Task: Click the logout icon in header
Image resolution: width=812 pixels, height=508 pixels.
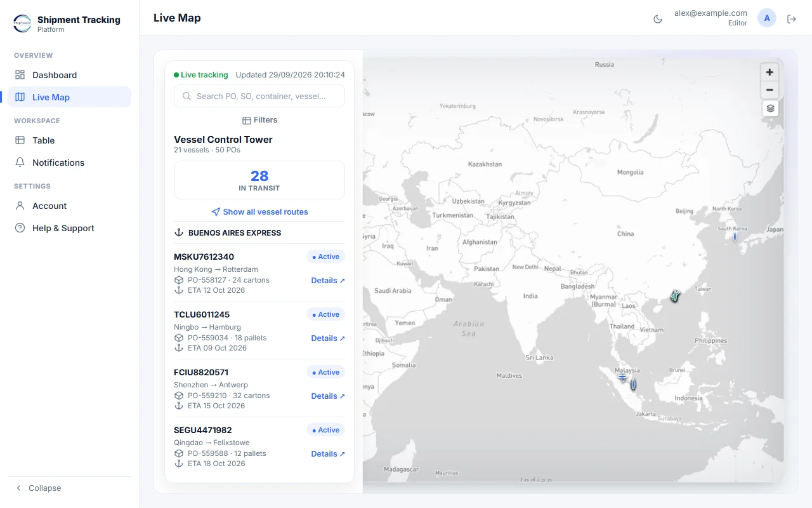Action: (792, 19)
